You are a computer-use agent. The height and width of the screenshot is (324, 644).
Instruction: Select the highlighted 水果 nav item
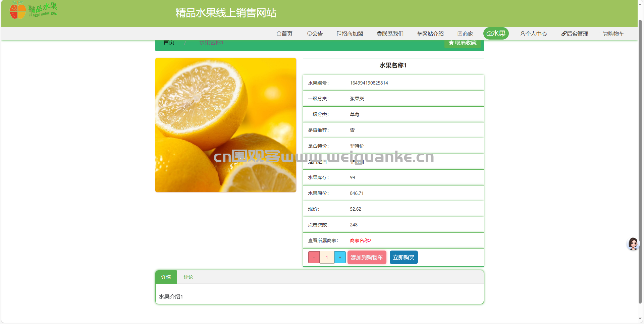(496, 34)
